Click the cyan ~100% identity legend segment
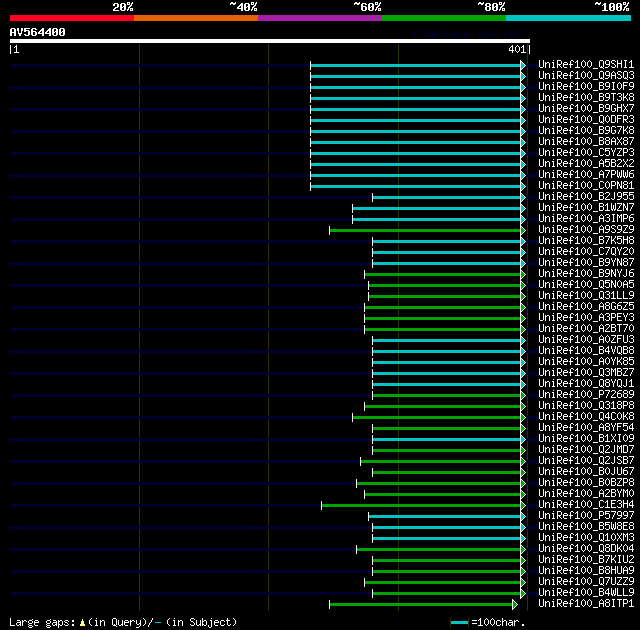The height and width of the screenshot is (630, 640). [x=569, y=18]
